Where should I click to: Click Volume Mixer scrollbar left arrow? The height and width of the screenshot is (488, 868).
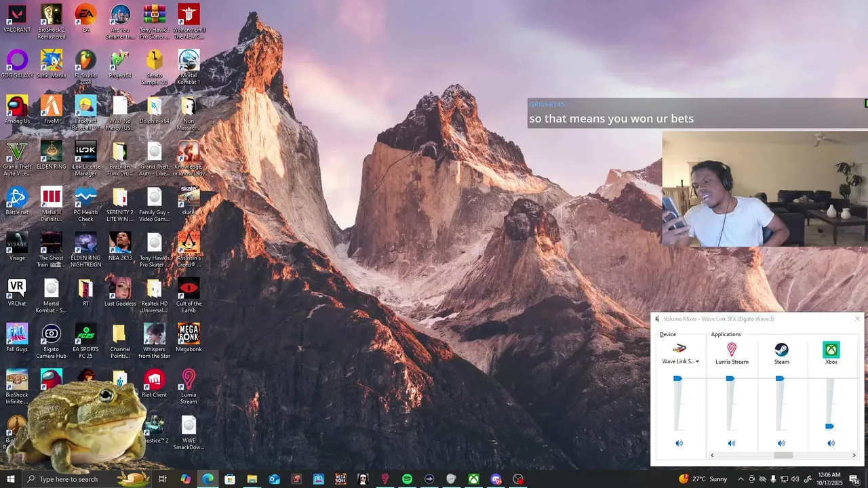tap(711, 455)
